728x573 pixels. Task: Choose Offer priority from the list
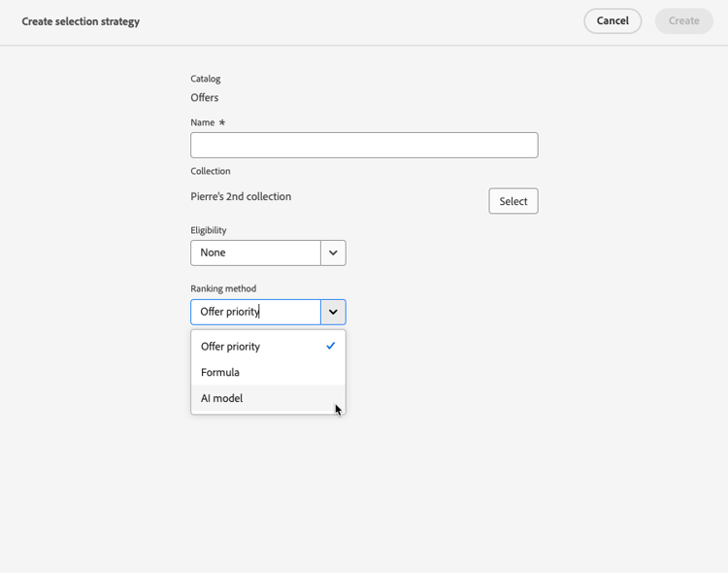(231, 347)
